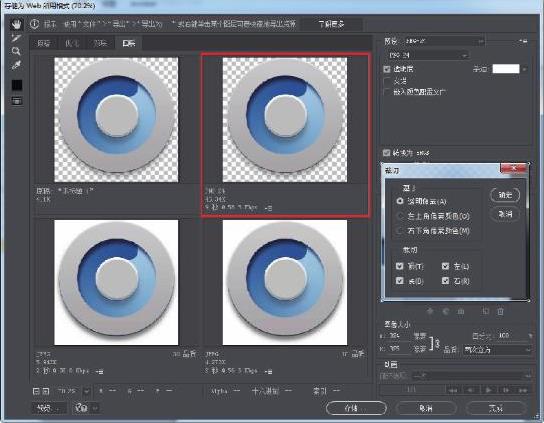
Task: Select the Slice Select tool
Action: (x=16, y=37)
